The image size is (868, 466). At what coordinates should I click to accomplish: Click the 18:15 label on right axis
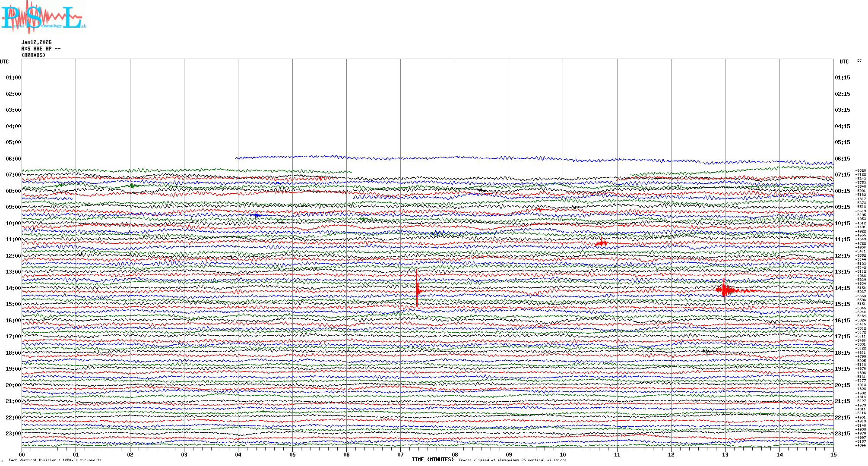click(x=842, y=353)
